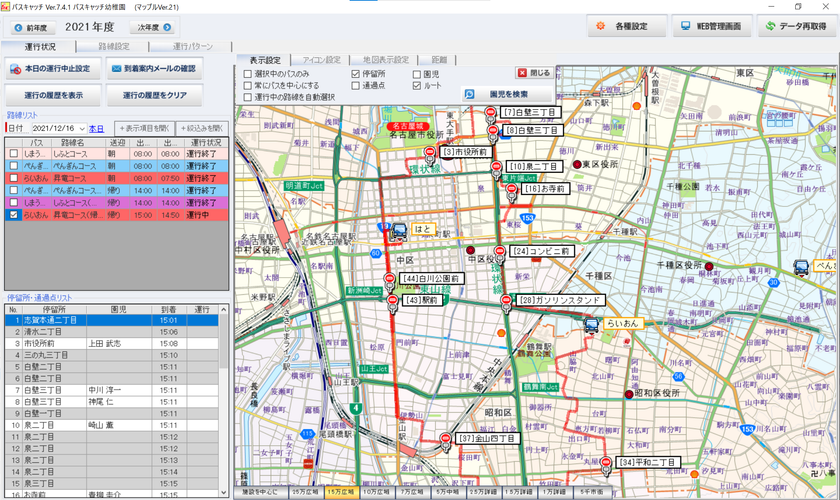Click the 昭和区役所 red circle marker

(629, 394)
